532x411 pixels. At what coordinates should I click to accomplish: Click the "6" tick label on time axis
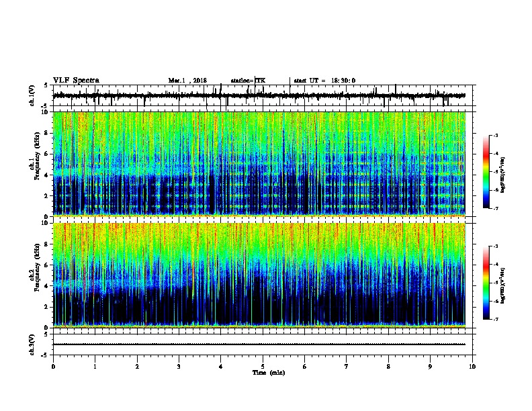click(x=305, y=367)
